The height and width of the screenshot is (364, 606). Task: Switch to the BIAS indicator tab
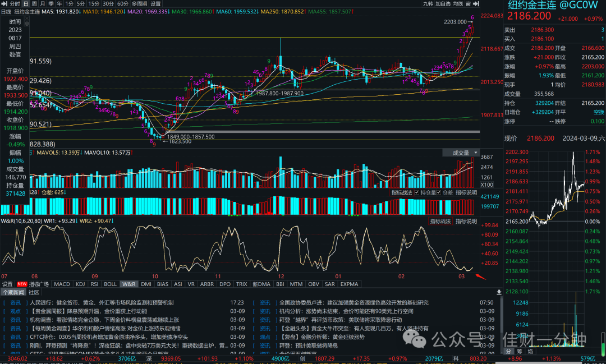[x=163, y=284]
